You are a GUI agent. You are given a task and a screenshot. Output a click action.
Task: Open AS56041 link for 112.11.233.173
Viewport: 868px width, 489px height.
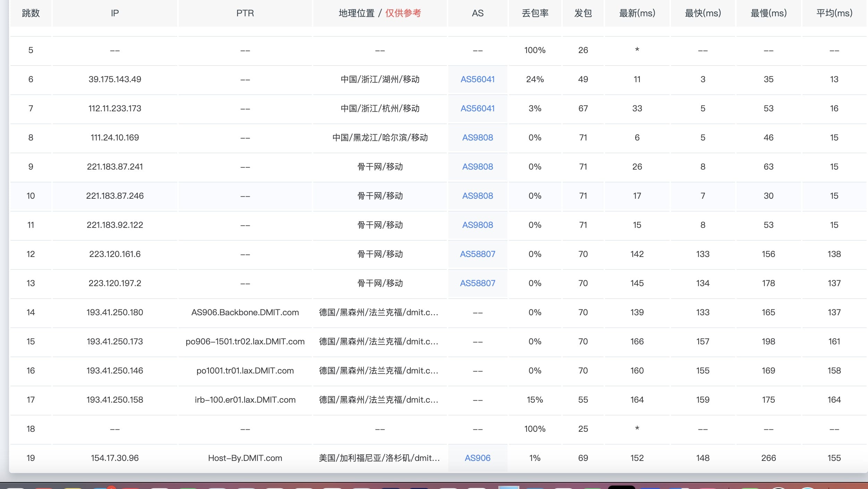[x=477, y=109]
